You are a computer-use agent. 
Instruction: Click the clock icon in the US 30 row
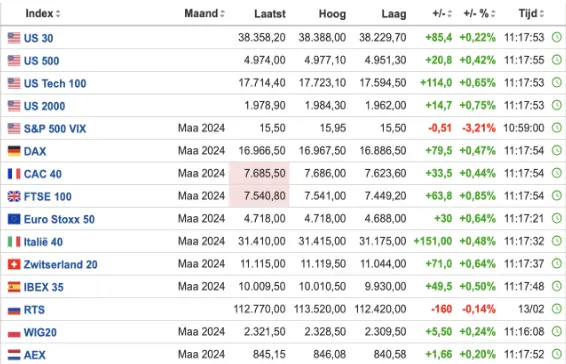tap(557, 37)
